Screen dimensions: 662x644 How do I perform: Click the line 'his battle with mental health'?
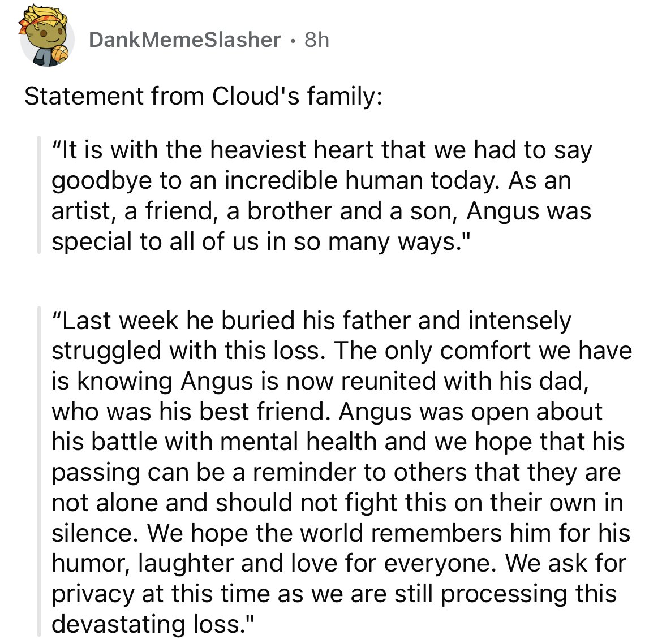(338, 442)
